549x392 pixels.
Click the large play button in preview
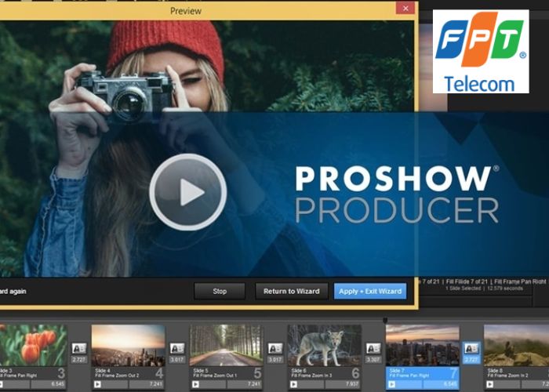coord(187,192)
